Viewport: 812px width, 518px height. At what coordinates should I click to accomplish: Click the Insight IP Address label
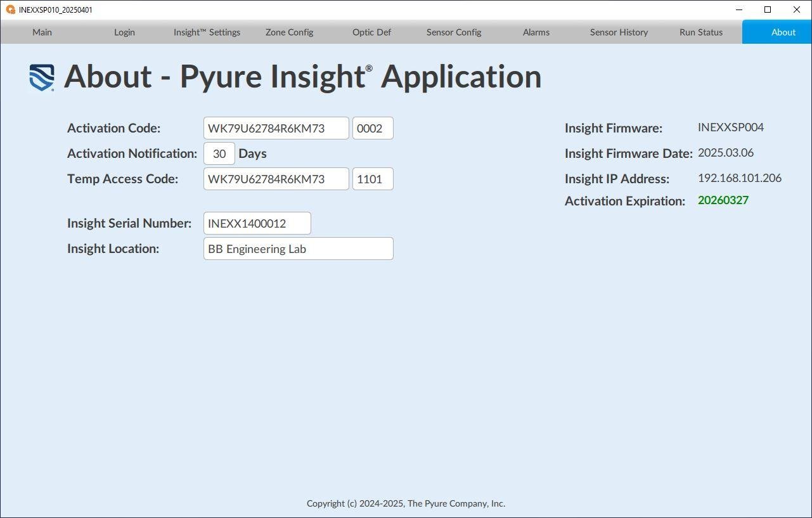[x=617, y=179]
